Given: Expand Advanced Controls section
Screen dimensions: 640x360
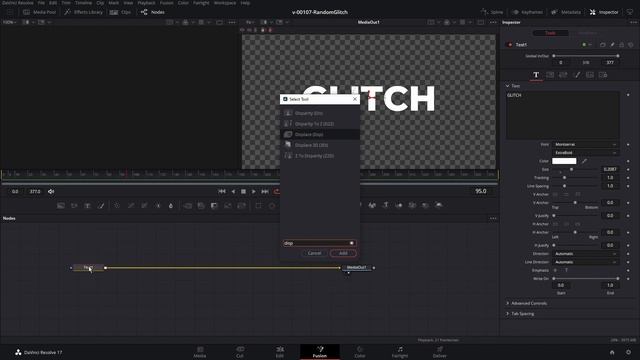Looking at the screenshot, I should coord(507,303).
